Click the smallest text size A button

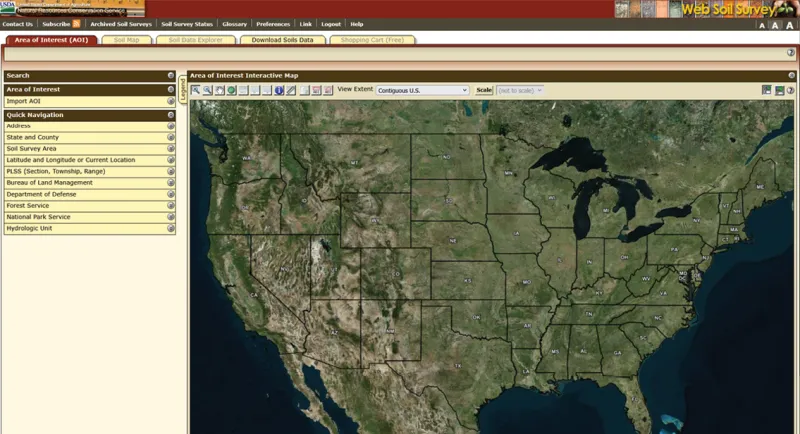pyautogui.click(x=762, y=25)
